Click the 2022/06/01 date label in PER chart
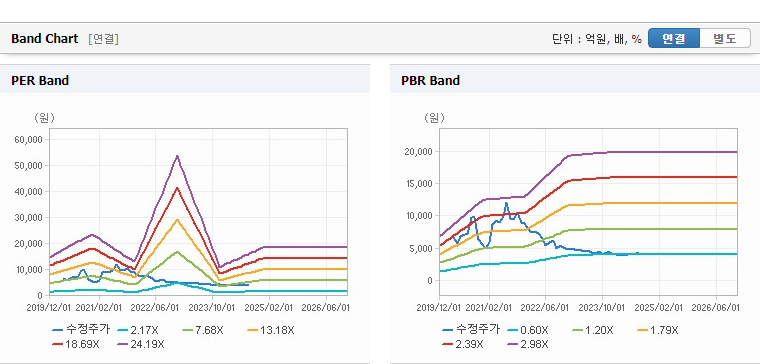Screen dimensions: 760x364 155,308
